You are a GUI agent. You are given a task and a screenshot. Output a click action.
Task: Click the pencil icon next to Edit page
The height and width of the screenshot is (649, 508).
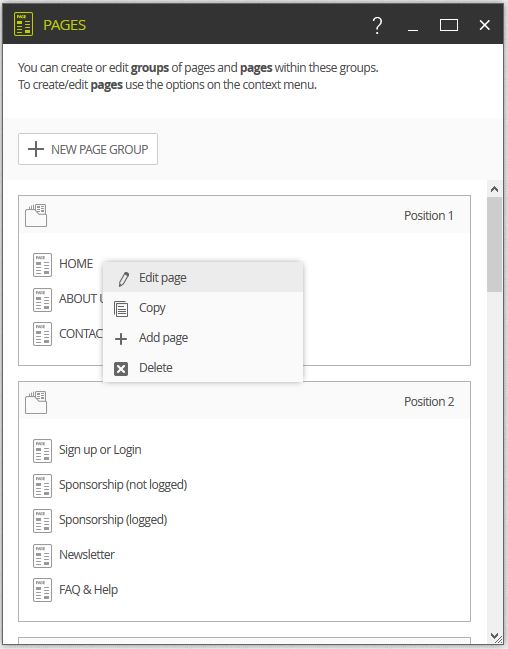tap(123, 279)
